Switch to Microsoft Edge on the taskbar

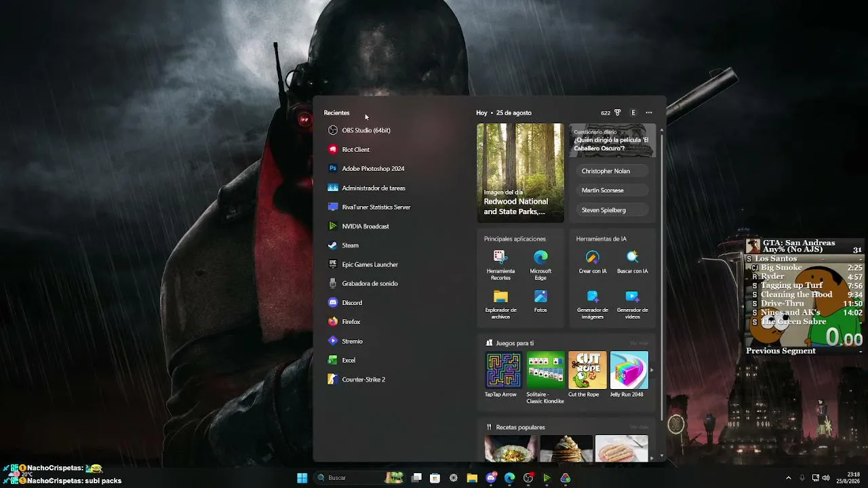coord(509,478)
